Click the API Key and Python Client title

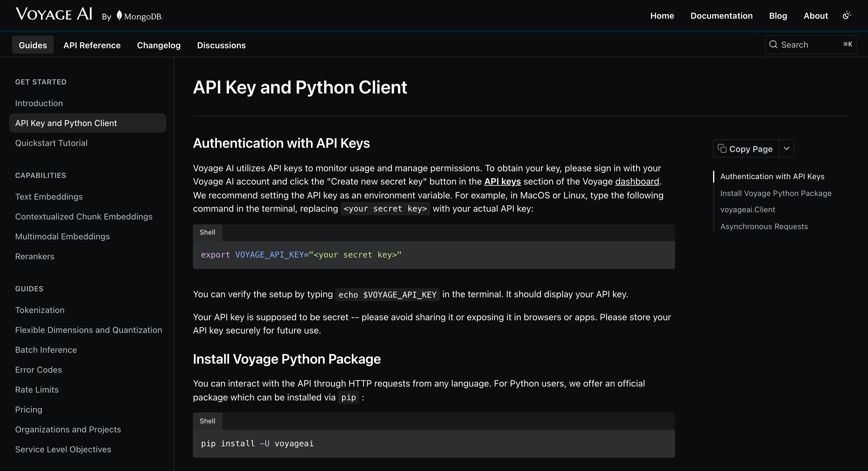300,87
